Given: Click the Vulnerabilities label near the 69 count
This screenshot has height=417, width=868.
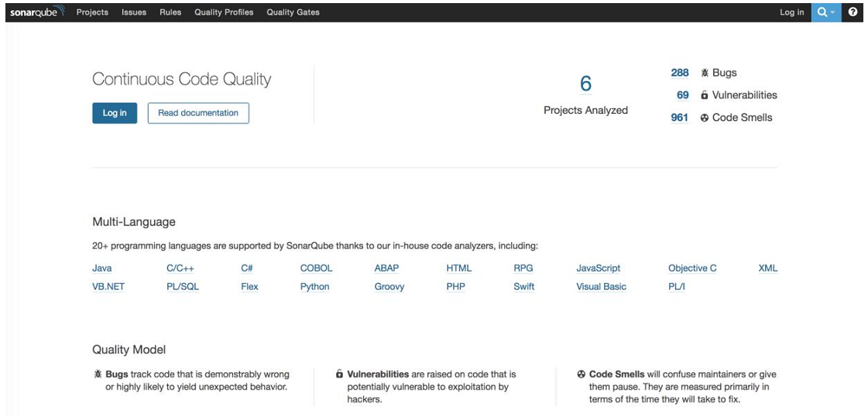Looking at the screenshot, I should [x=745, y=95].
